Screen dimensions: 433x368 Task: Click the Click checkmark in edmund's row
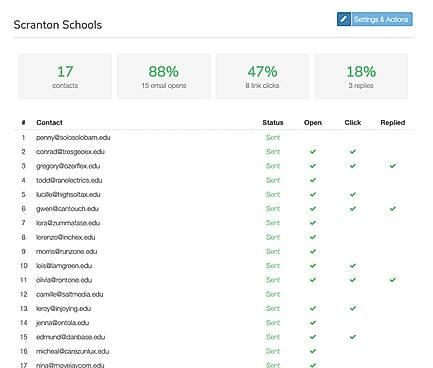click(x=353, y=337)
